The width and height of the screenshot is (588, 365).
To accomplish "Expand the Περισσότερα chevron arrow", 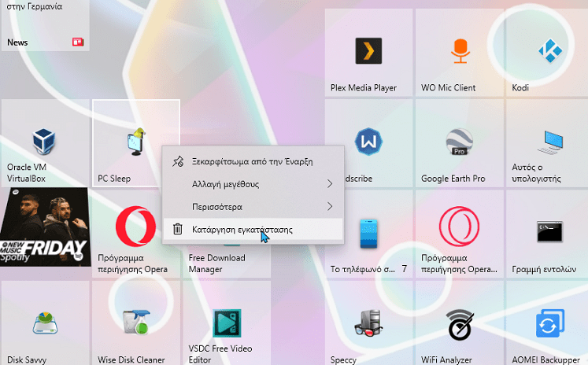I will pos(330,206).
